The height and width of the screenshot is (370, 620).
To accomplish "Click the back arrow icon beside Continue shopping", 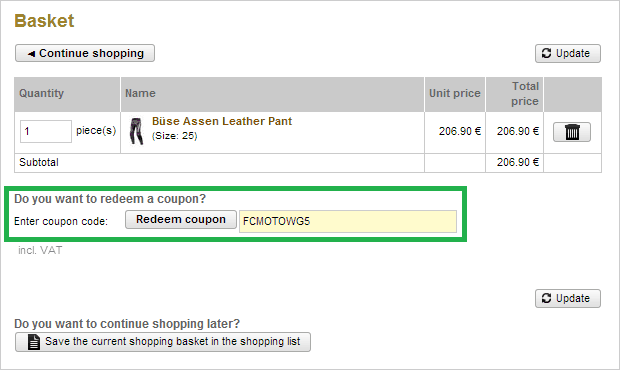I will coord(32,54).
